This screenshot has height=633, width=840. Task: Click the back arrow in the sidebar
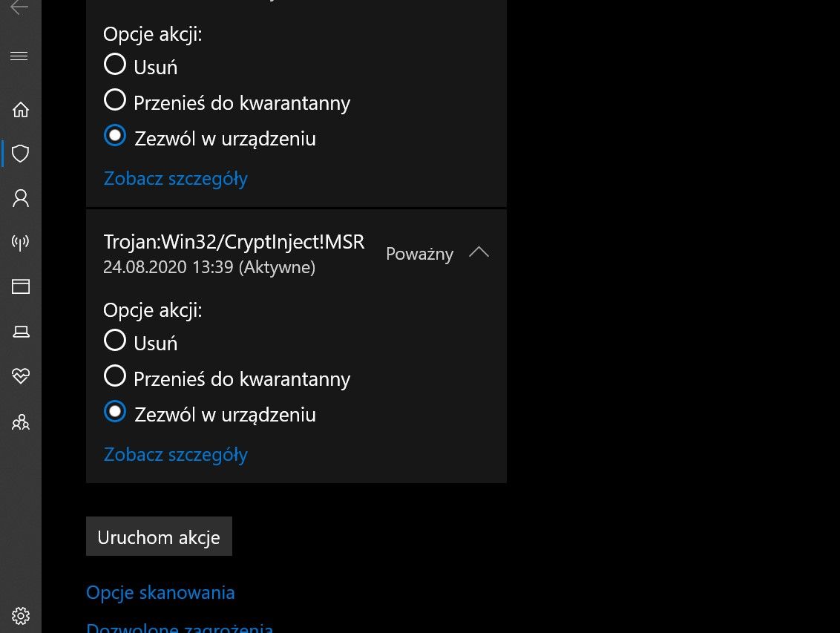point(20,7)
